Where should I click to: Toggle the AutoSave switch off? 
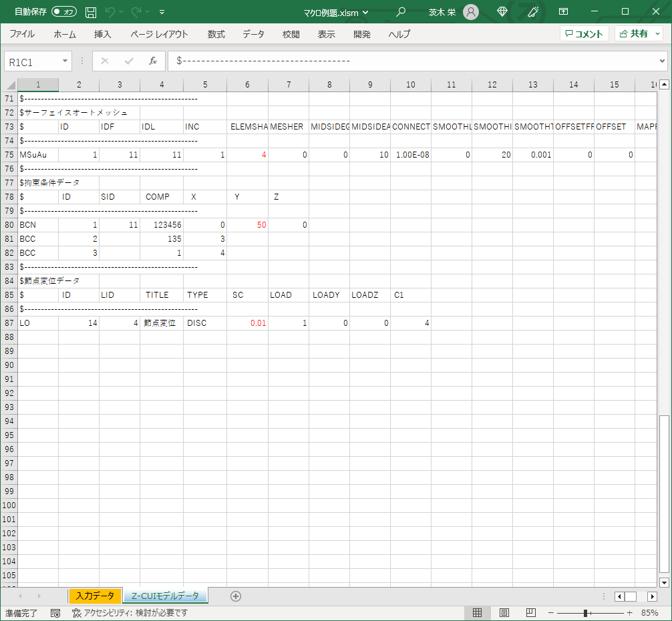pyautogui.click(x=63, y=11)
